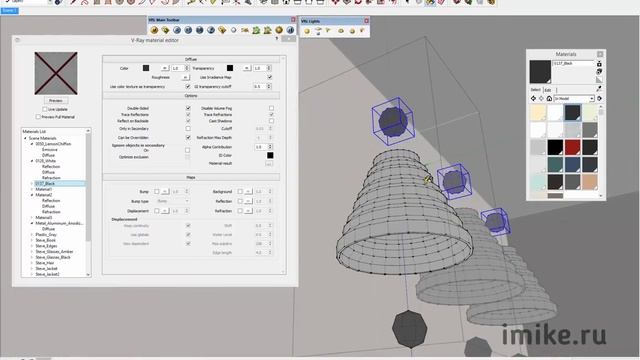Image resolution: width=640 pixels, height=360 pixels.
Task: Switch to Select tab in Materials panel
Action: click(536, 90)
